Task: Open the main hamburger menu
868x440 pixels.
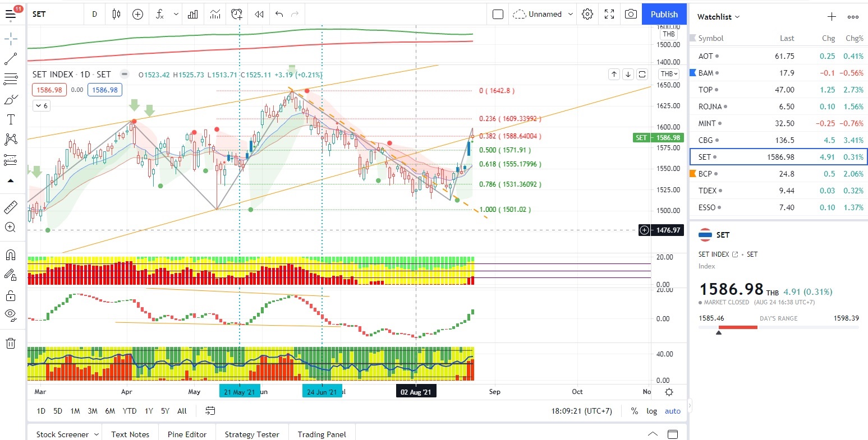Action: (x=11, y=14)
